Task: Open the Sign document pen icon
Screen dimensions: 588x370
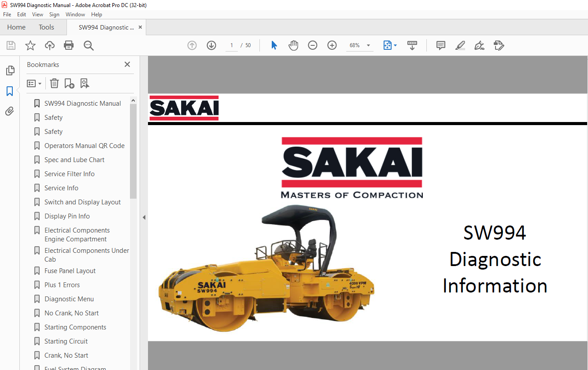Action: (479, 45)
